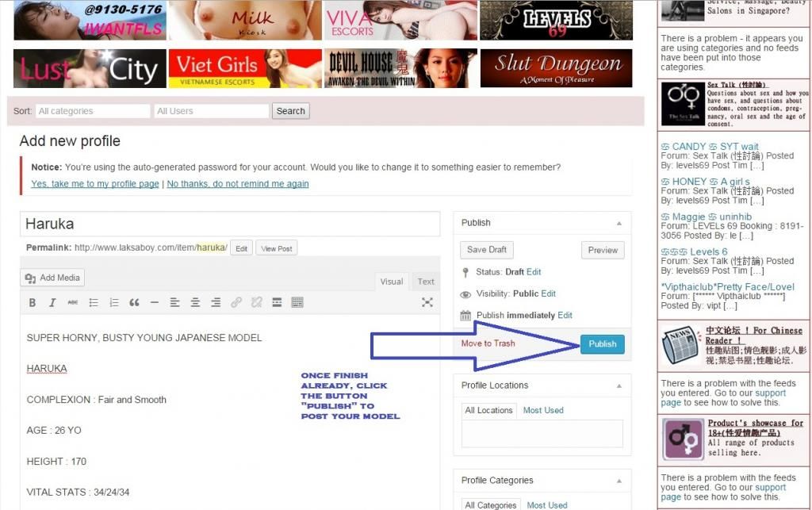This screenshot has width=812, height=510.
Task: Click the permalink Edit button
Action: [x=241, y=248]
